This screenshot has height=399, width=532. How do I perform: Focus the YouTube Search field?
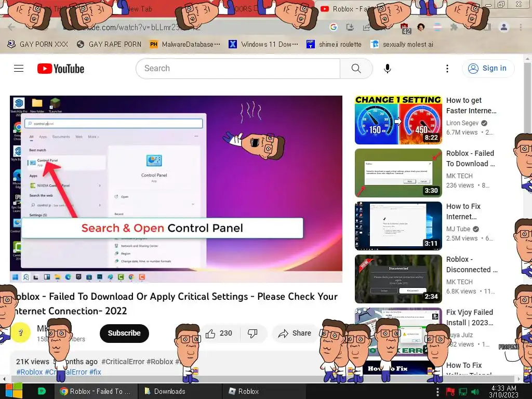238,68
